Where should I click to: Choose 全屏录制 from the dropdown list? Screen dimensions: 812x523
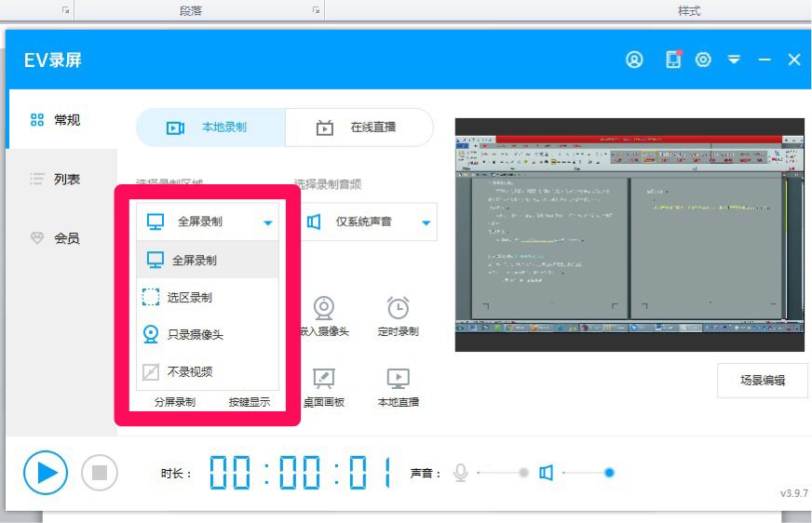[x=207, y=260]
